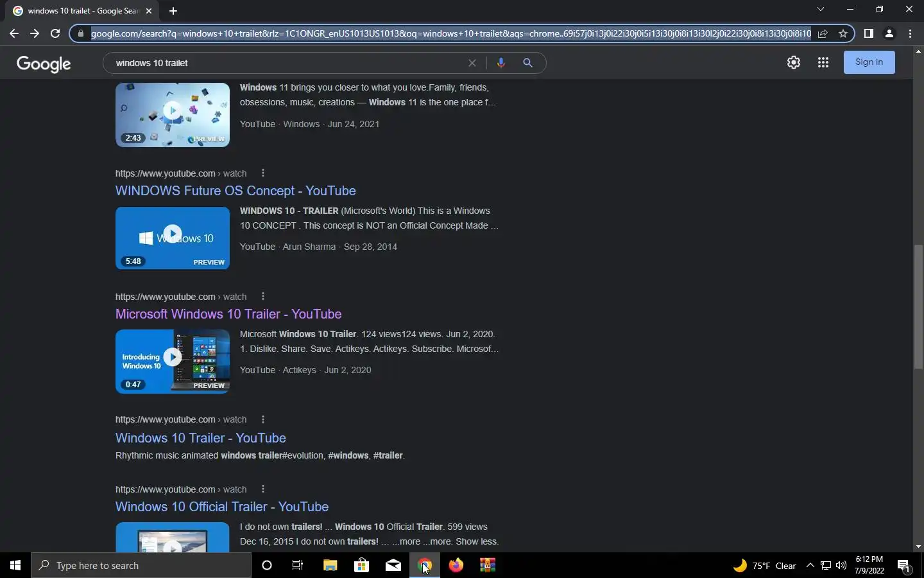The image size is (924, 578).
Task: Bookmark this page with the star icon
Action: pyautogui.click(x=843, y=33)
